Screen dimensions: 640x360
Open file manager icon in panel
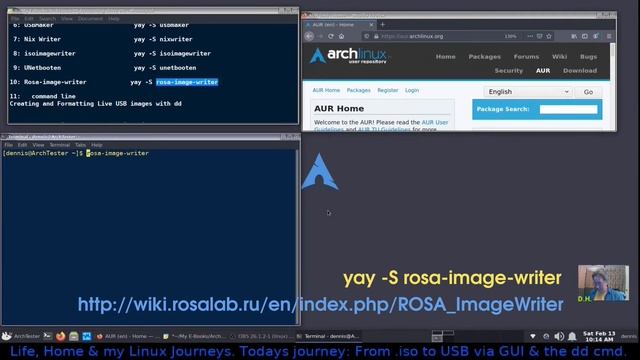click(74, 336)
